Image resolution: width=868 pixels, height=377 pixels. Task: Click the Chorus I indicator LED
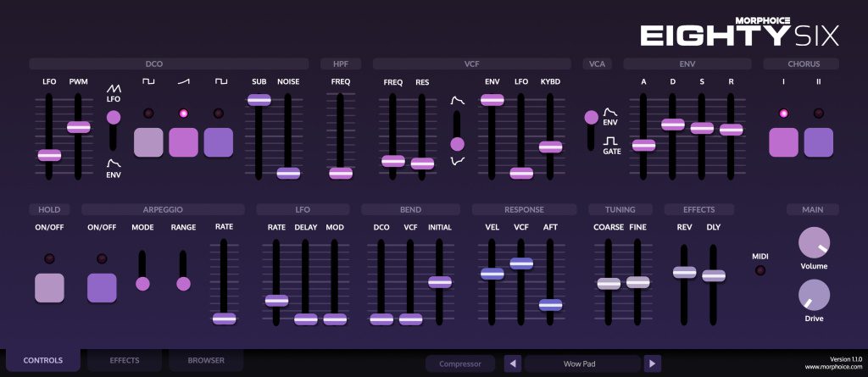783,114
